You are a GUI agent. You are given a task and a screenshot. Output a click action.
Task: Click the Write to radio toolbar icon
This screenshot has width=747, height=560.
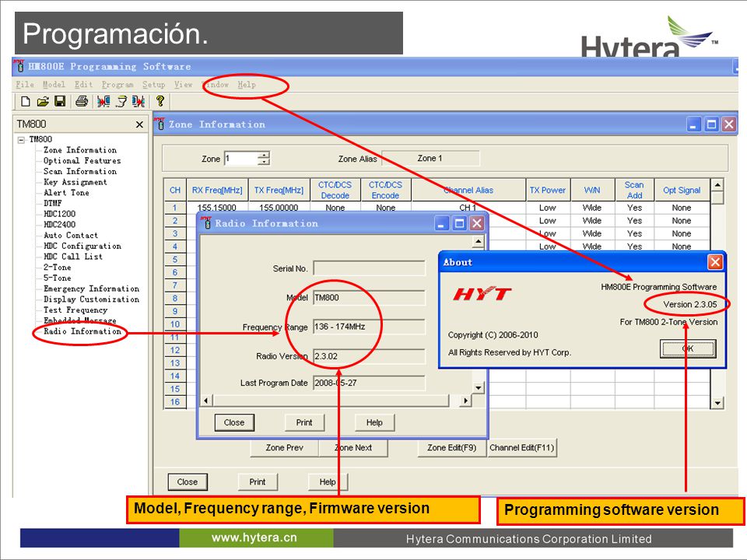click(139, 101)
